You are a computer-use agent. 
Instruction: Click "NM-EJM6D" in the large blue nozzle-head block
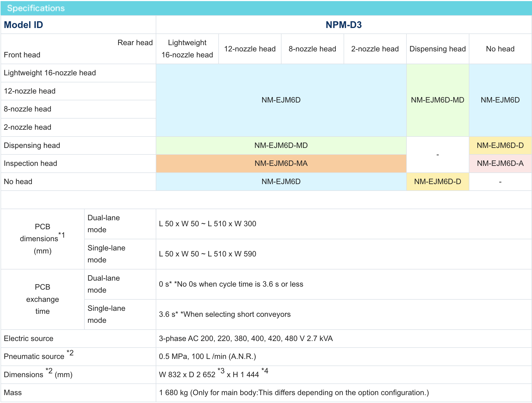(281, 100)
